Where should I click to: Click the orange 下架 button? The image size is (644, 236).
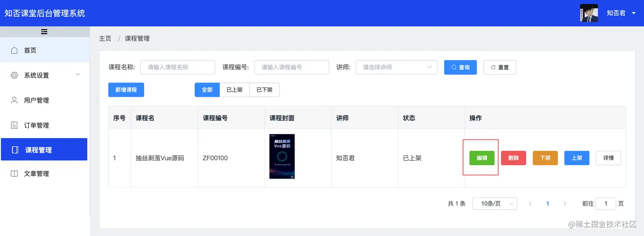(x=545, y=158)
